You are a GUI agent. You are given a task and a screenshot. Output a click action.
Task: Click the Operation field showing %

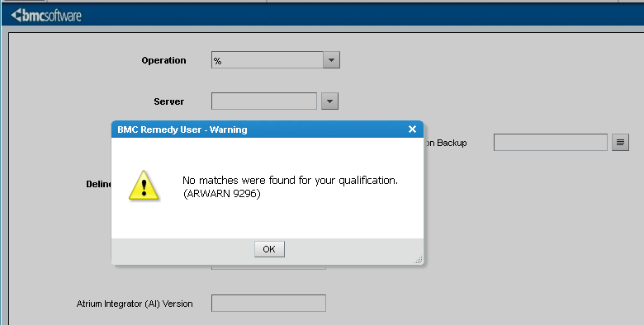(268, 60)
